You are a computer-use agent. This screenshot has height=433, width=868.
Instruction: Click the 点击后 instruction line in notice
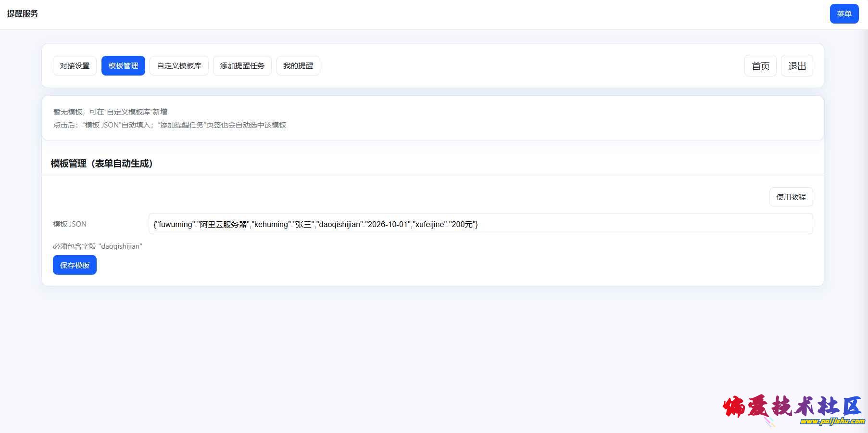click(x=169, y=125)
